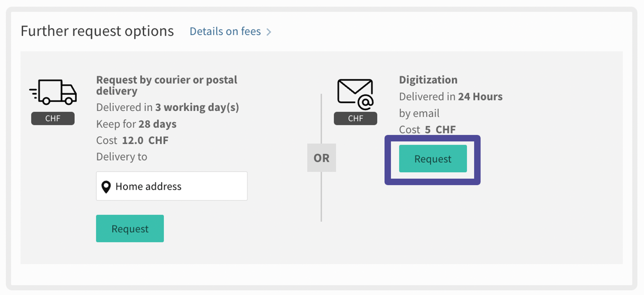This screenshot has width=644, height=295.
Task: Click the chevron next to Details on fees
Action: coord(269,32)
